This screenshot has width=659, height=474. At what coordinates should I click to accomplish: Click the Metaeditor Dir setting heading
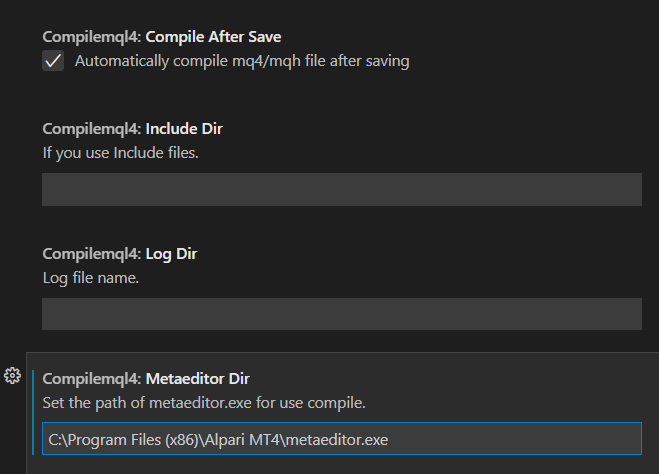click(146, 379)
